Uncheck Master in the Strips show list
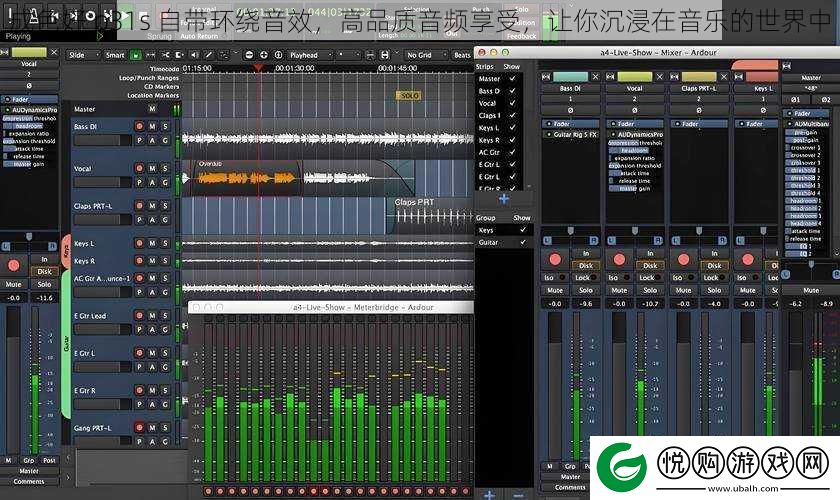 click(512, 79)
